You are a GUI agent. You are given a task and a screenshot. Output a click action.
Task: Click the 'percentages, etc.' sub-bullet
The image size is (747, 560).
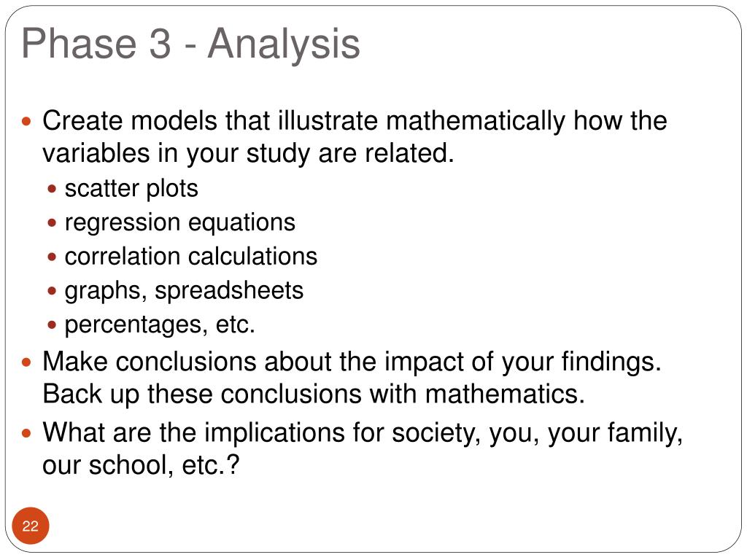pos(160,324)
